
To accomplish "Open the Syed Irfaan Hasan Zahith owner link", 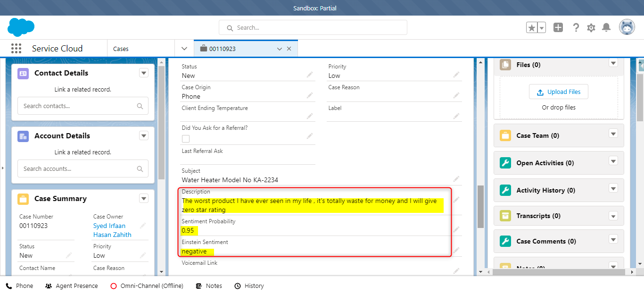I will 112,230.
